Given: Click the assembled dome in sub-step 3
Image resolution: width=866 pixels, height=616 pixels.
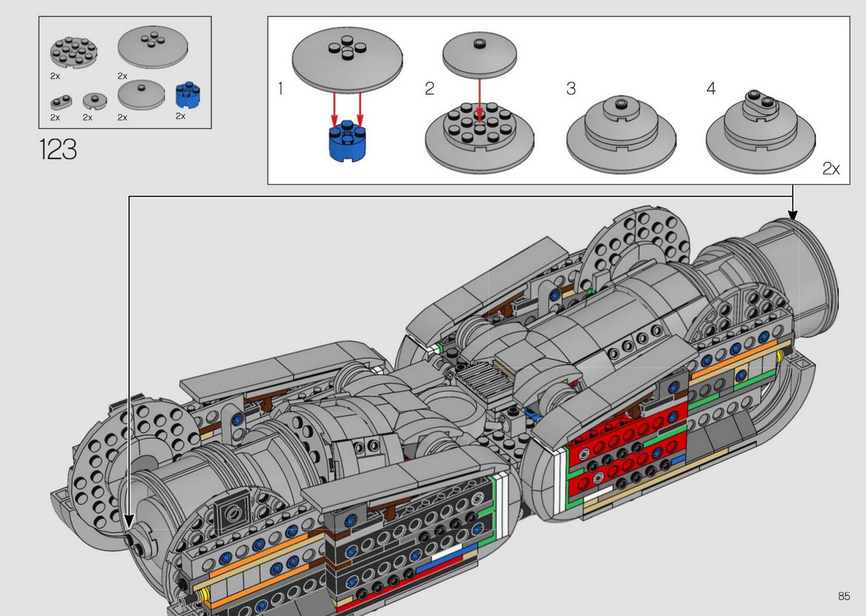Looking at the screenshot, I should pyautogui.click(x=620, y=134).
